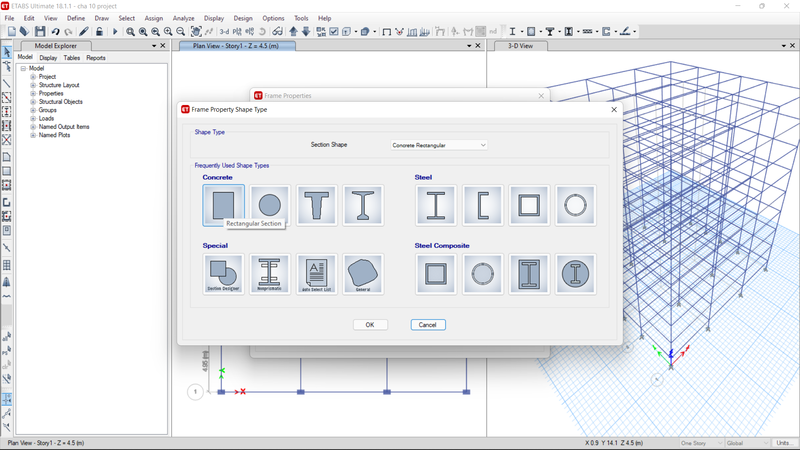Select the steel Pipe section shape
Screen dimensions: 800x450
pyautogui.click(x=576, y=205)
